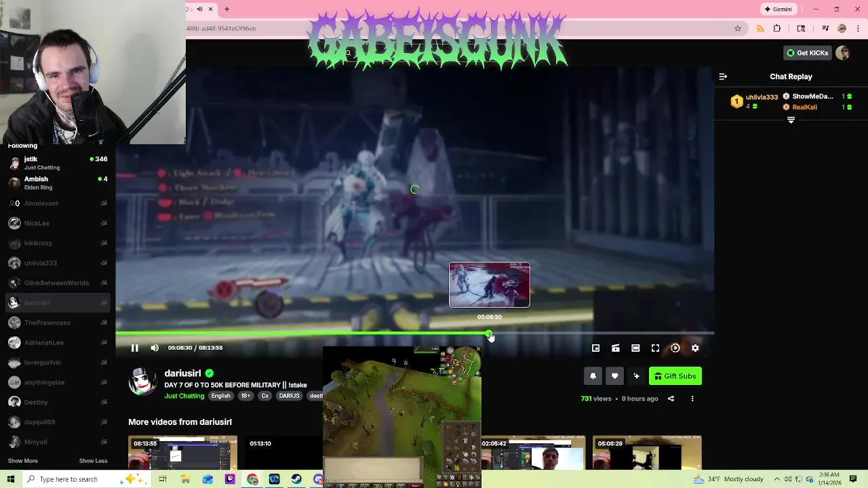Viewport: 868px width, 488px height.
Task: Collapse the Chat Replay panel
Action: (723, 77)
